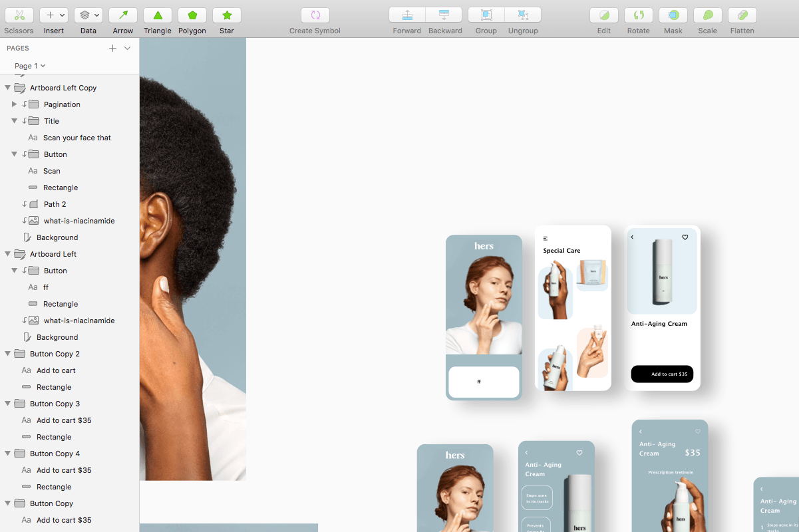
Task: Click the 'Prescription tretinoin' text on the canvas
Action: (x=671, y=472)
